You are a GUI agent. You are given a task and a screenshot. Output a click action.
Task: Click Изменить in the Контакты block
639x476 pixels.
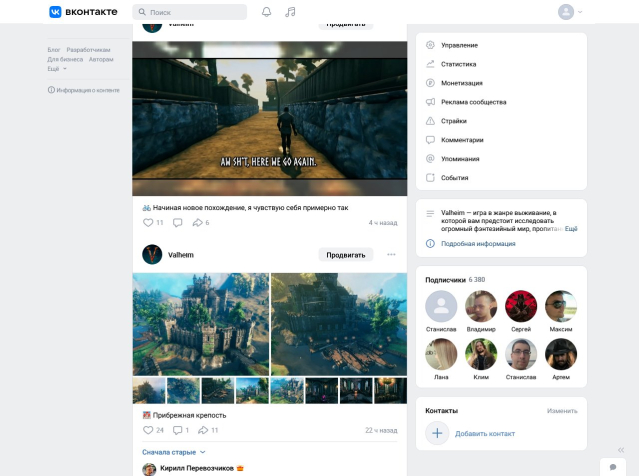click(561, 411)
